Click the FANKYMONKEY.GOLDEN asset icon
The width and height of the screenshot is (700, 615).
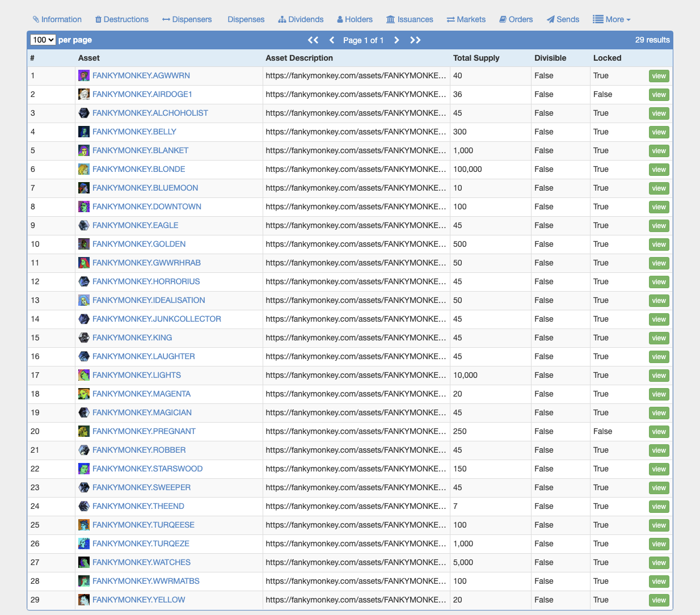84,245
